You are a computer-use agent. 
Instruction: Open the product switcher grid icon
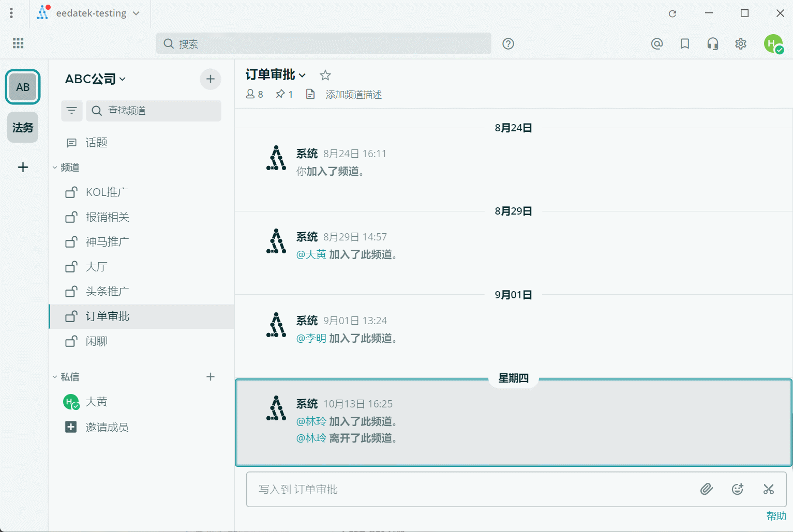[x=18, y=43]
